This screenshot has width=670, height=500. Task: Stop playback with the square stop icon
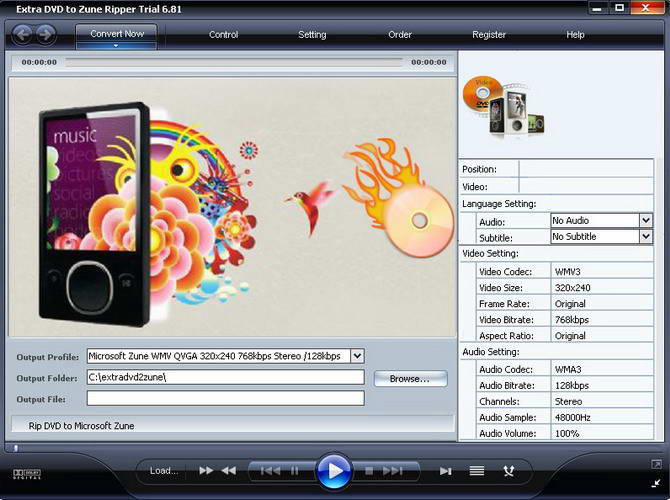pos(369,471)
